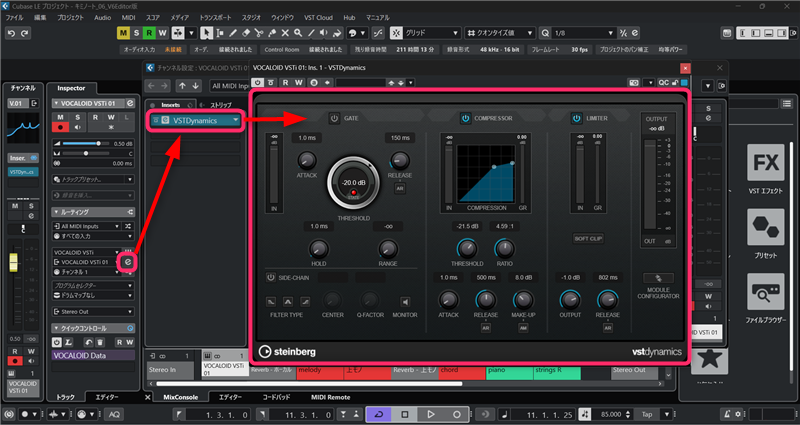Screen dimensions: 800x425
Task: Open the module configurator in VSTDynamics
Action: 658,278
